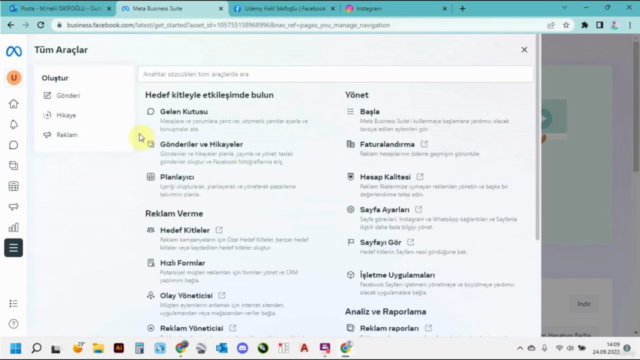The height and width of the screenshot is (360, 640).
Task: Click the Sayfa Ayarları gear icon
Action: 351,209
